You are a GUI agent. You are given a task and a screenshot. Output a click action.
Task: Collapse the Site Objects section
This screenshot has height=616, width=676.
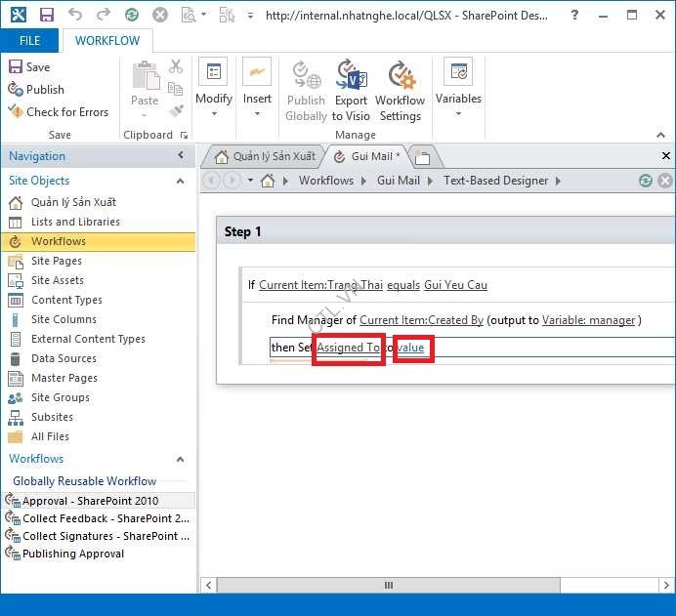[180, 181]
